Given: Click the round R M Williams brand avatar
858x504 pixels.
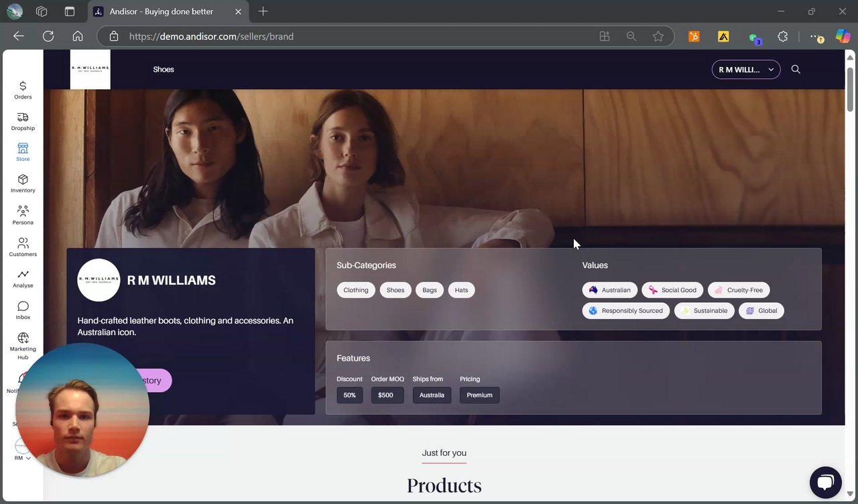Looking at the screenshot, I should point(99,280).
